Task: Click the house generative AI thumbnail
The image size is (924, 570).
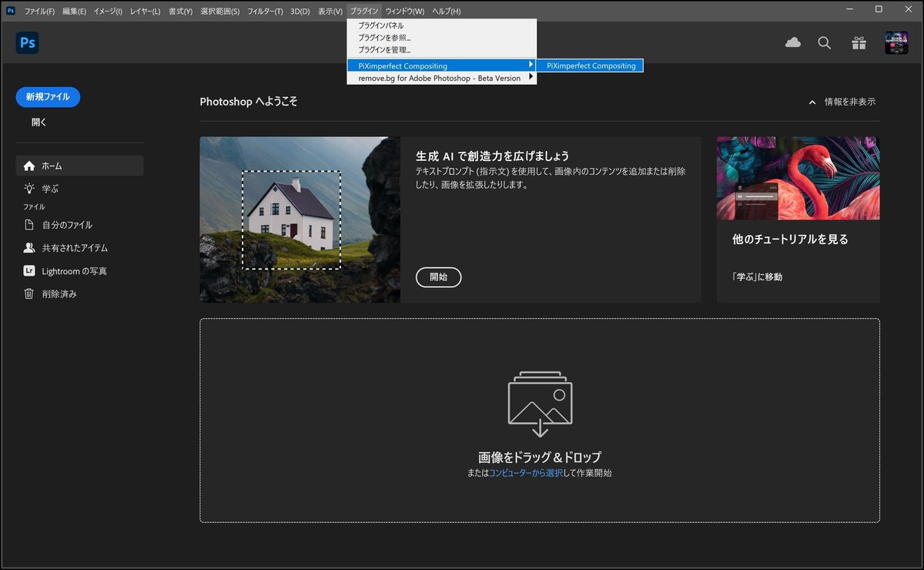Action: (300, 220)
